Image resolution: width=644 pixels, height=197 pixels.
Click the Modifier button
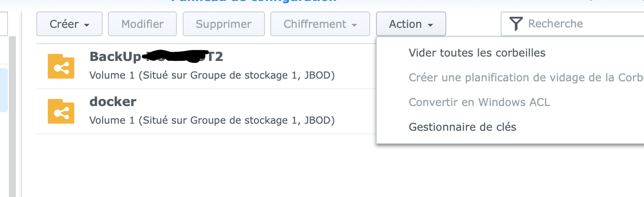(x=142, y=24)
